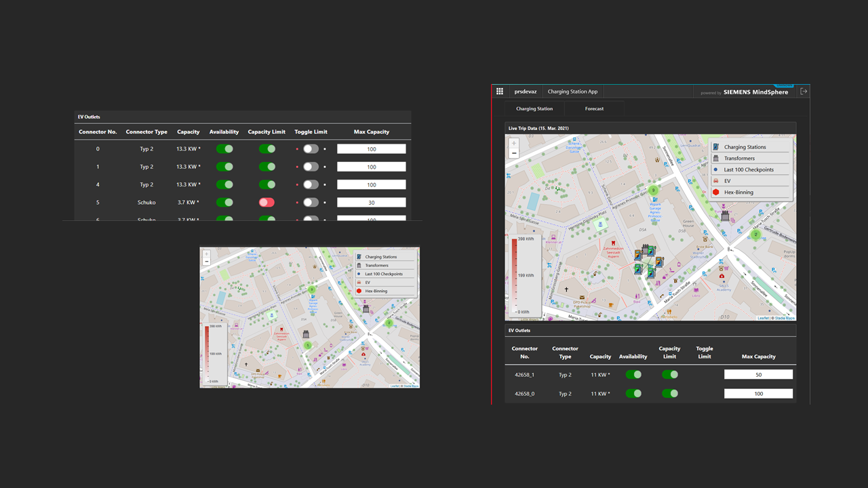Viewport: 868px width, 488px height.
Task: Zoom in on the Live Trip Data map
Action: tap(514, 144)
